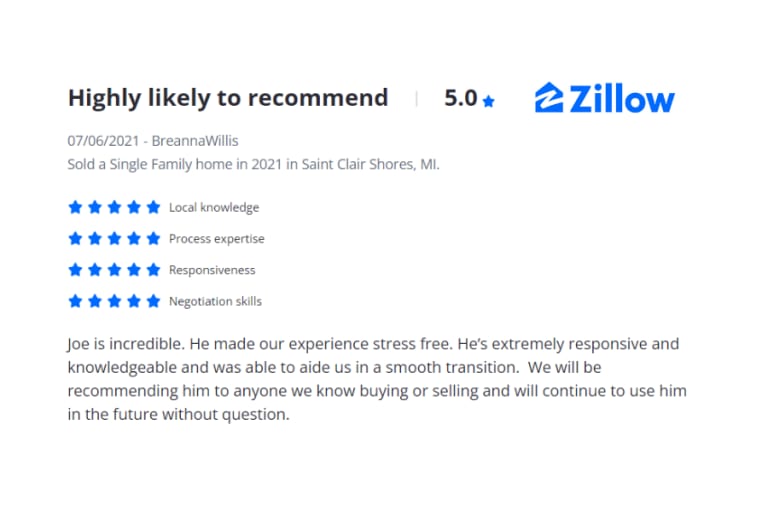Click first star in Negotiation skills row
The image size is (768, 512).
coord(74,301)
